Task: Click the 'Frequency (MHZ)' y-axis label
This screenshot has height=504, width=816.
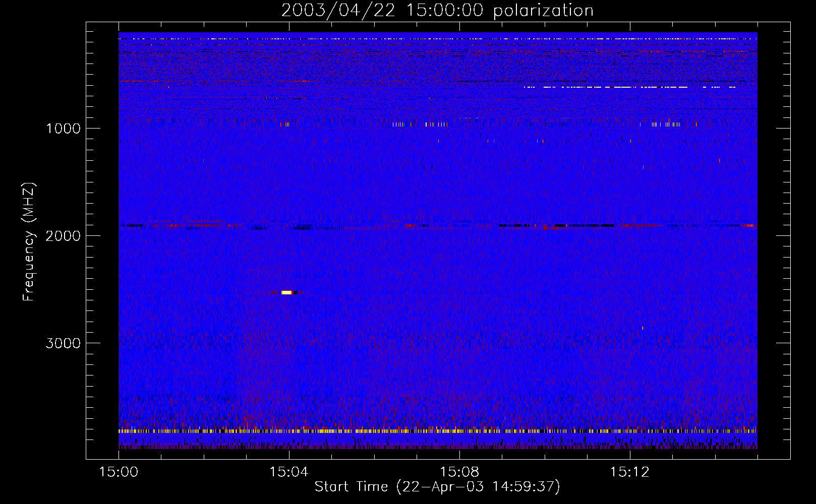Action: (x=29, y=242)
